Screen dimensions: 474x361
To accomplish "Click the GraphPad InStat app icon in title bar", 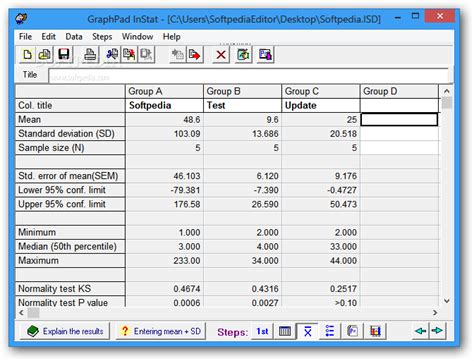I will click(x=22, y=18).
